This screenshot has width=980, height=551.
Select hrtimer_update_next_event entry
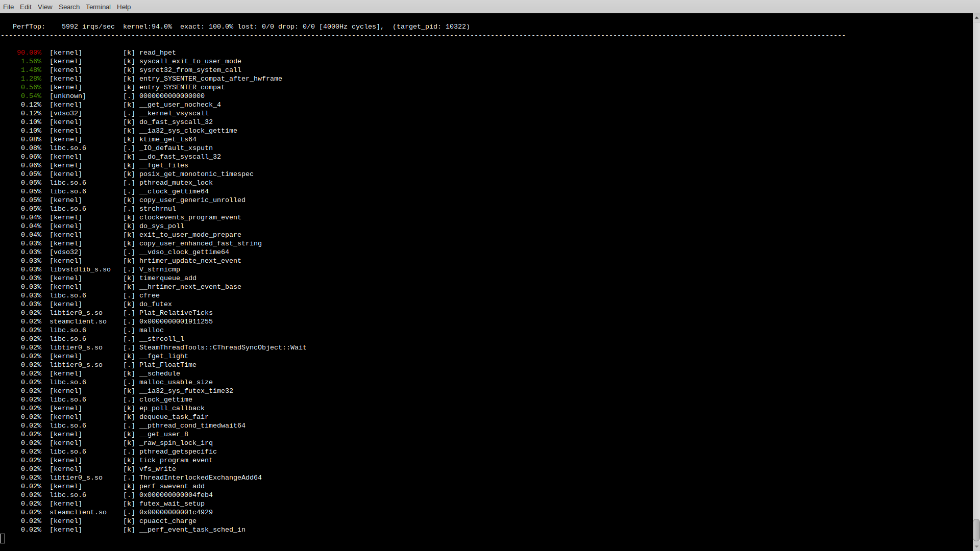tap(190, 261)
